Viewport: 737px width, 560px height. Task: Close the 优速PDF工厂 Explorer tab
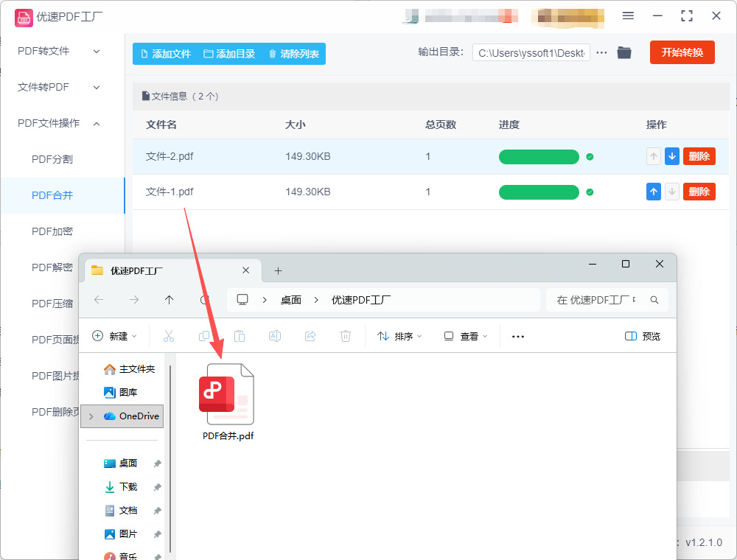click(246, 270)
